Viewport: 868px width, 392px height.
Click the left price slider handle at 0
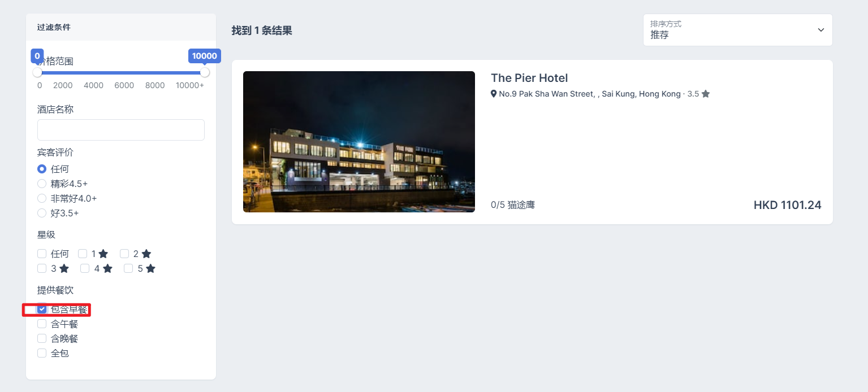pyautogui.click(x=37, y=72)
